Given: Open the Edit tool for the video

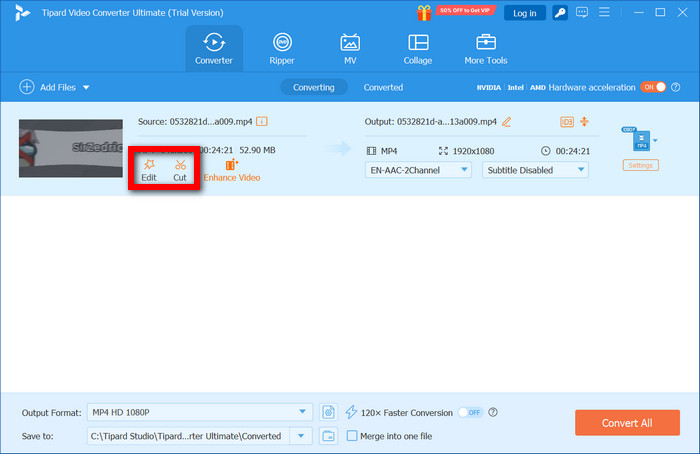Looking at the screenshot, I should pyautogui.click(x=148, y=169).
